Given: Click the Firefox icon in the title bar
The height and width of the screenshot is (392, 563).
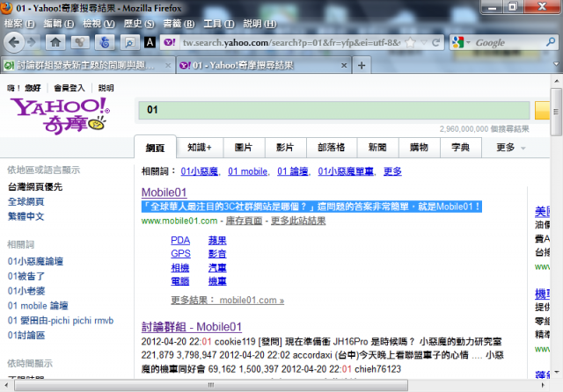Looking at the screenshot, I should point(6,8).
